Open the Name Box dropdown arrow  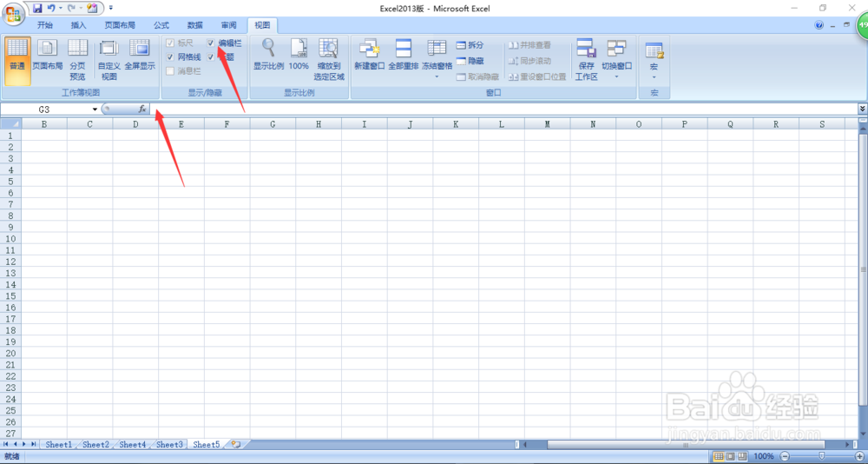tap(95, 109)
